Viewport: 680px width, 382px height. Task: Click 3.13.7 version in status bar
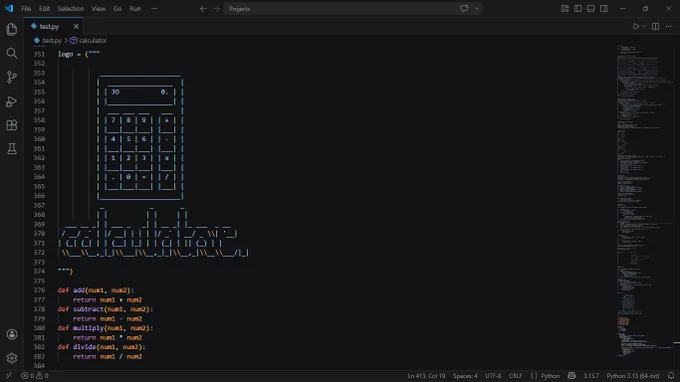591,375
